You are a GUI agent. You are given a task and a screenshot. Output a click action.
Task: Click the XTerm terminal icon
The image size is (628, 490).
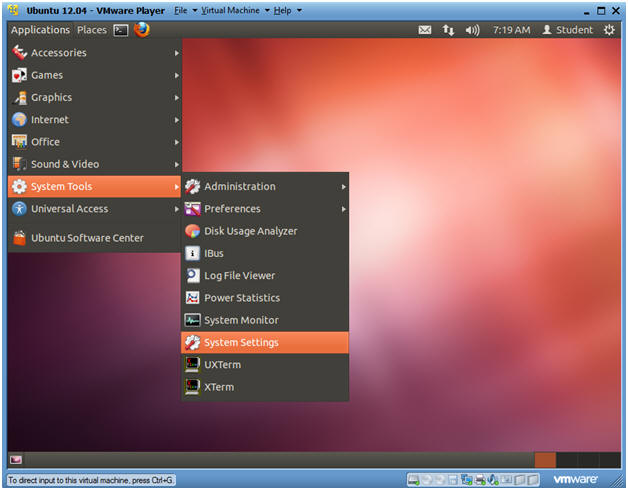tap(192, 387)
